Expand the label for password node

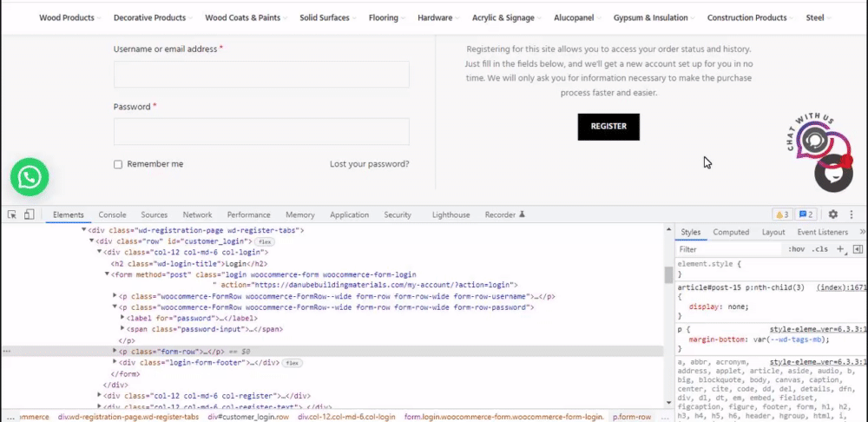[x=123, y=318]
